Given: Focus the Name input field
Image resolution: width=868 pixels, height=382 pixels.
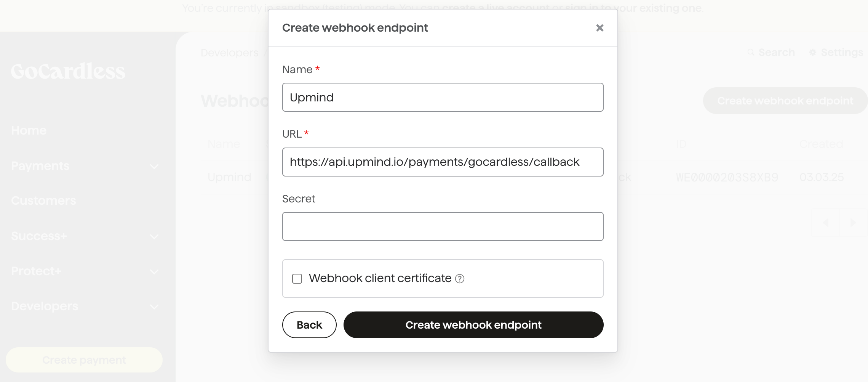Looking at the screenshot, I should pos(443,97).
